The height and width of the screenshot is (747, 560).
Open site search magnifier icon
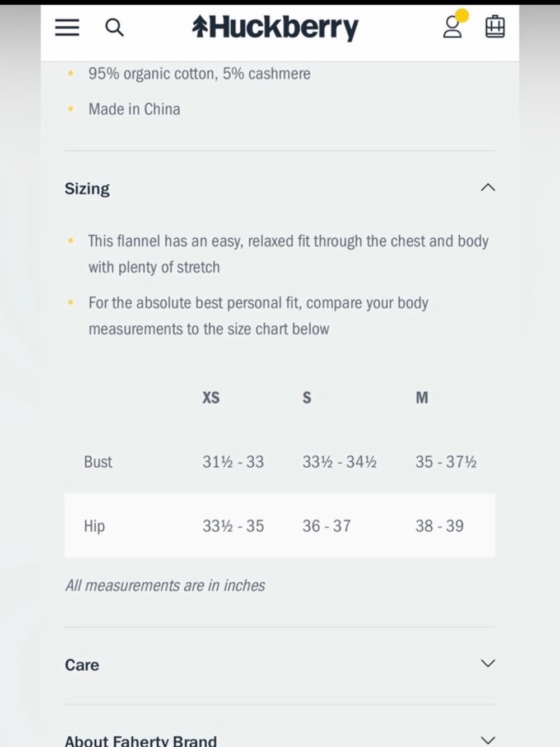tap(115, 27)
